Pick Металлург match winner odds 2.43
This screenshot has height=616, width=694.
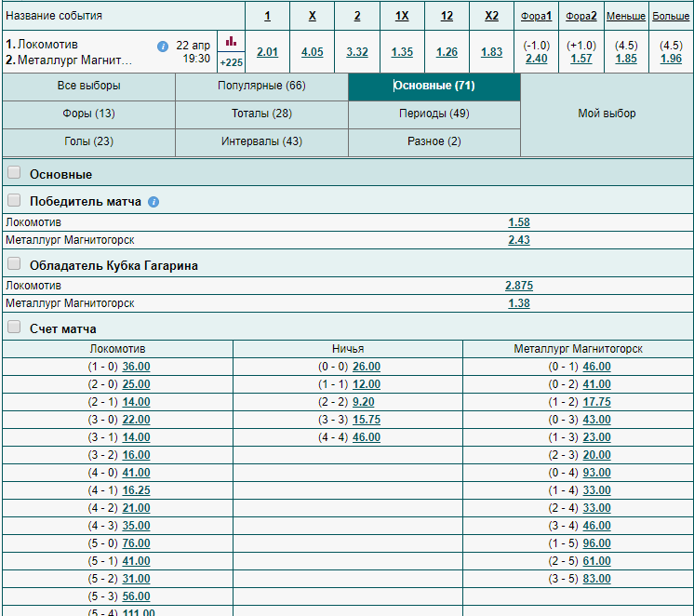tap(519, 240)
